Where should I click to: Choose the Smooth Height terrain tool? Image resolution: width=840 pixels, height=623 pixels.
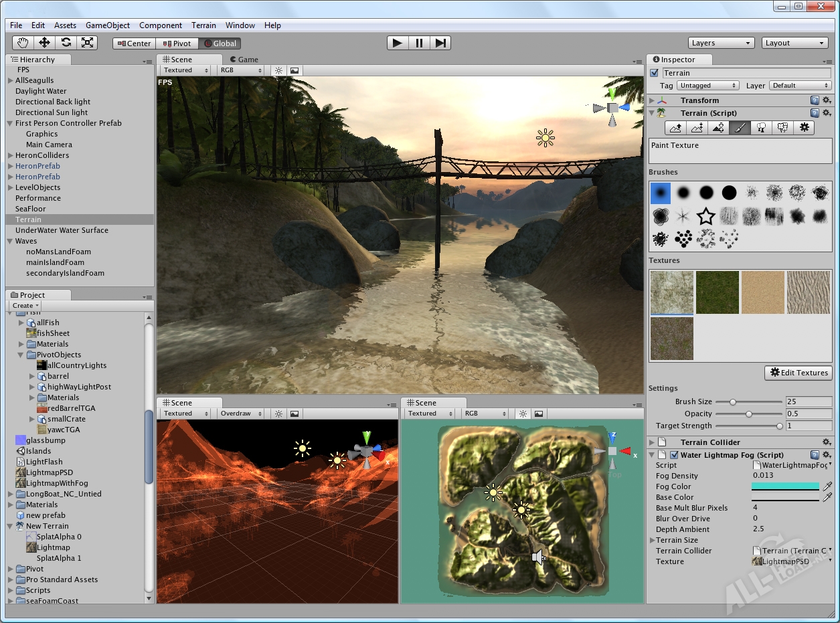point(718,128)
